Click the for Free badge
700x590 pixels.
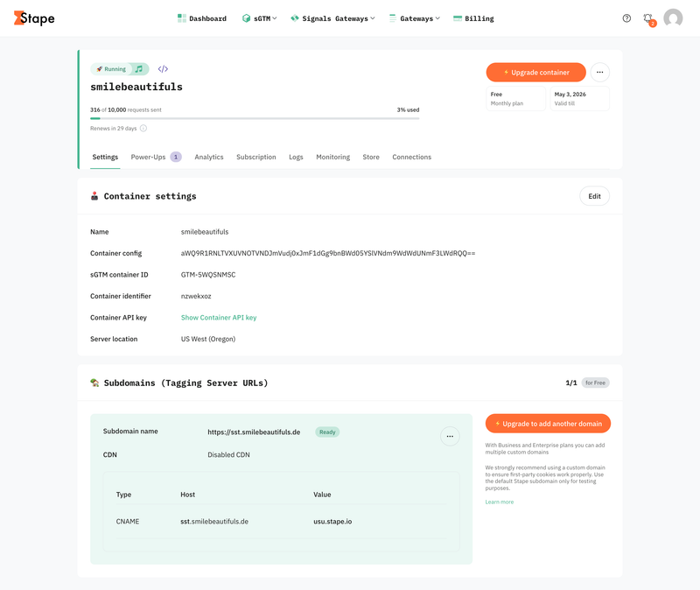(x=596, y=383)
